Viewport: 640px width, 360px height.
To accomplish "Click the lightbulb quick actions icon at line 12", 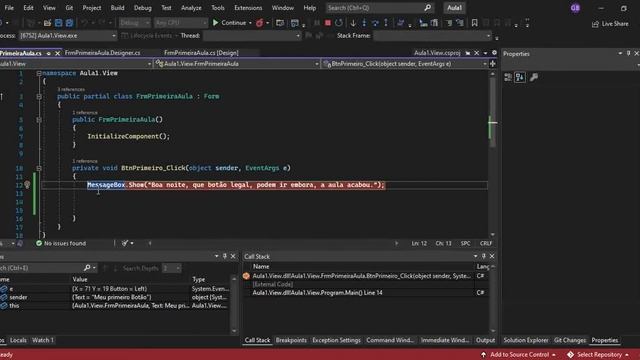I will [27, 185].
